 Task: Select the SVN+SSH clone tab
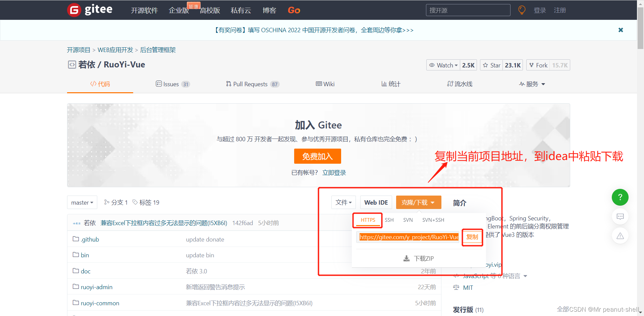point(433,220)
